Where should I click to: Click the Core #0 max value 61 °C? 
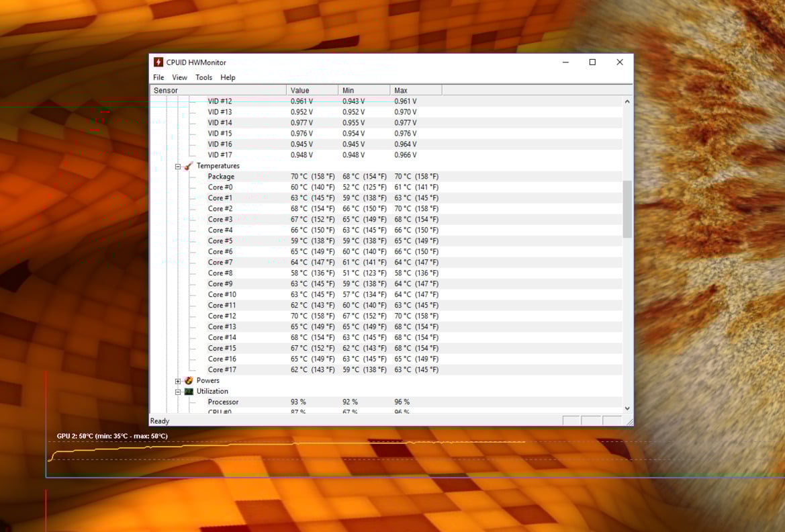[416, 187]
